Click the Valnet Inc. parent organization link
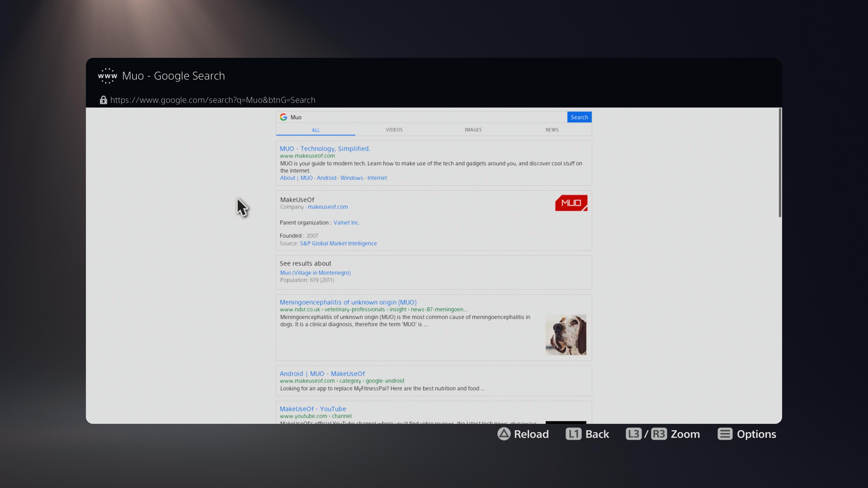 click(346, 222)
